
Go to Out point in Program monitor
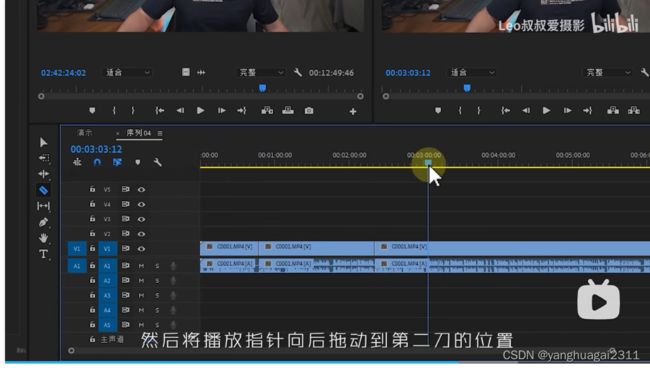pyautogui.click(x=587, y=111)
